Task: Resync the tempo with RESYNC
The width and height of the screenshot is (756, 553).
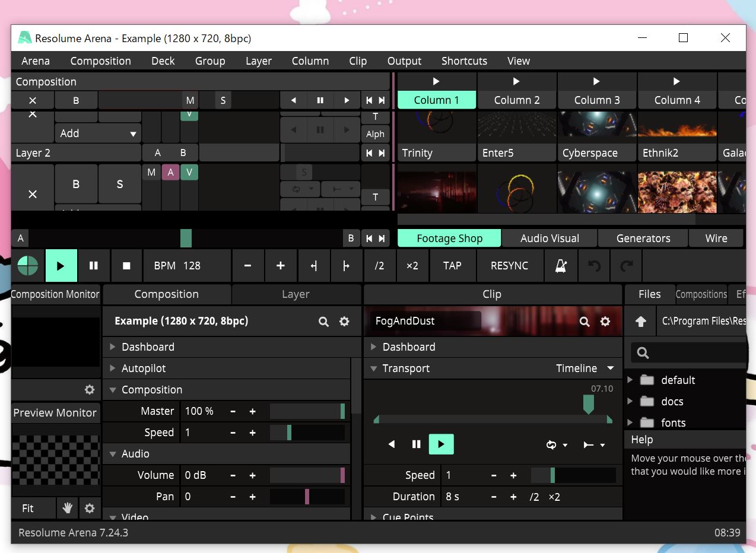Action: [x=509, y=266]
